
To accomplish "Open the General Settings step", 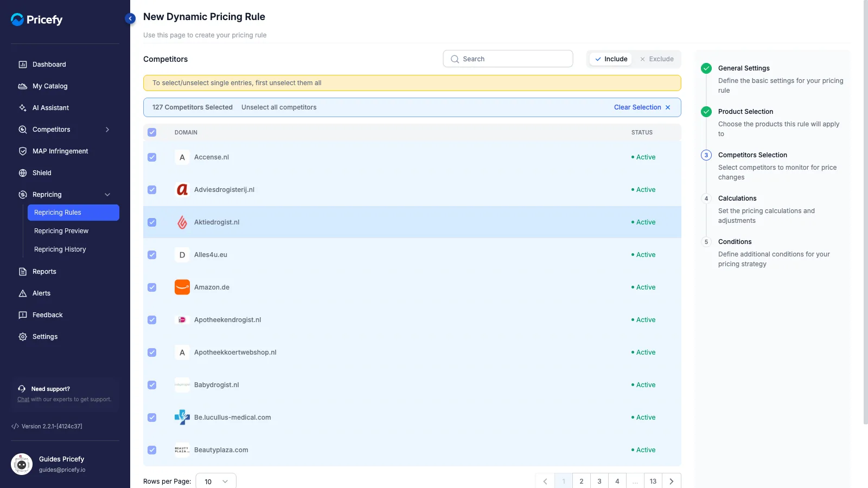I will [x=744, y=68].
